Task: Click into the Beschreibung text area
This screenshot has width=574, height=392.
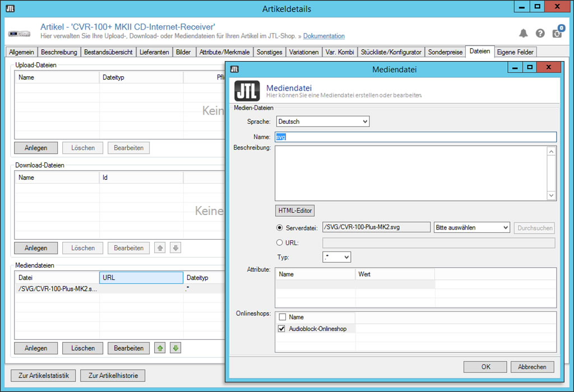Action: (x=411, y=172)
